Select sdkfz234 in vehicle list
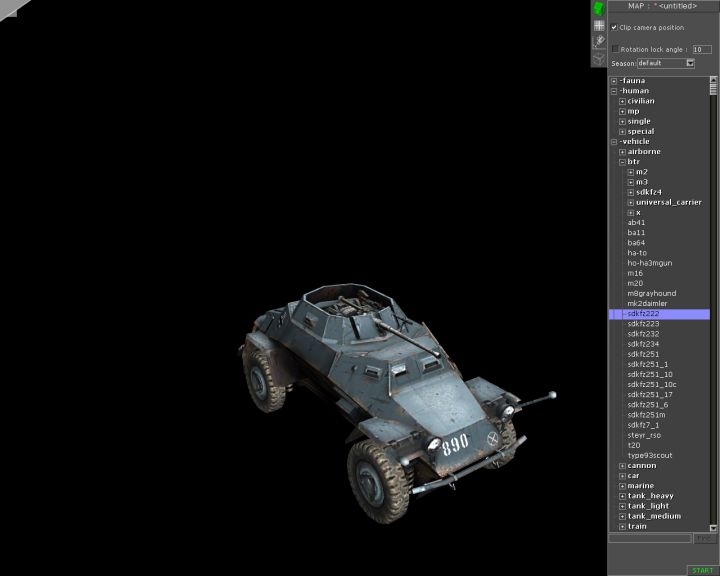Image resolution: width=720 pixels, height=576 pixels. click(644, 344)
